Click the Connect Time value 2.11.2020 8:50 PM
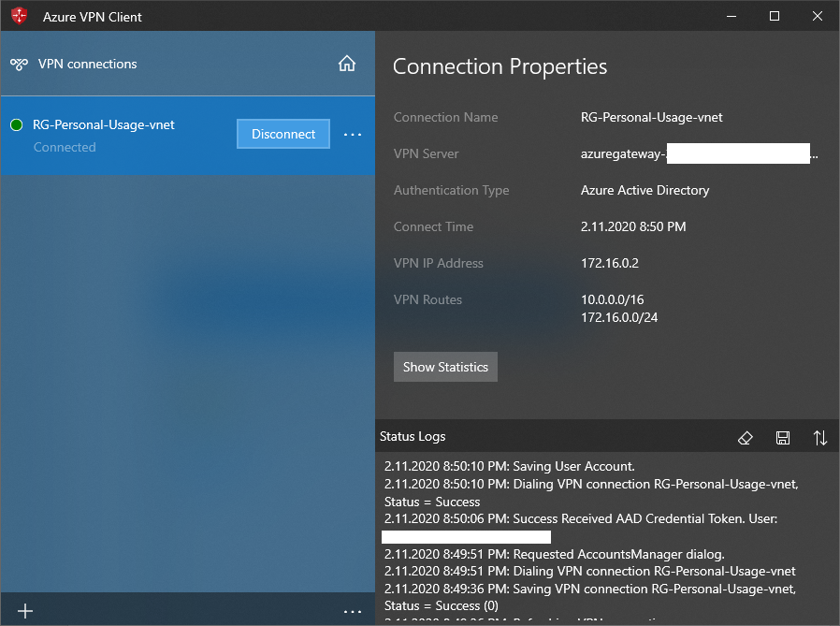 [633, 226]
